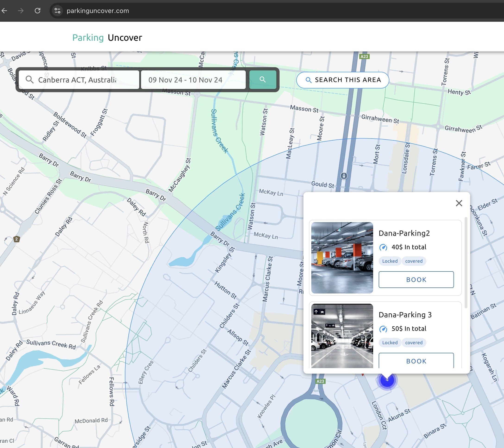The width and height of the screenshot is (504, 448).
Task: Click the parkinguncover.com address bar
Action: 98,11
